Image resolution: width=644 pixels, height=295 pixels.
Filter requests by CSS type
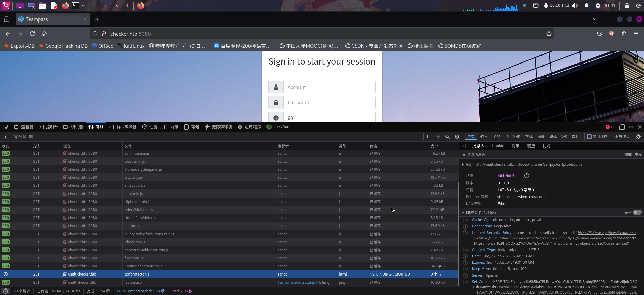pyautogui.click(x=497, y=137)
